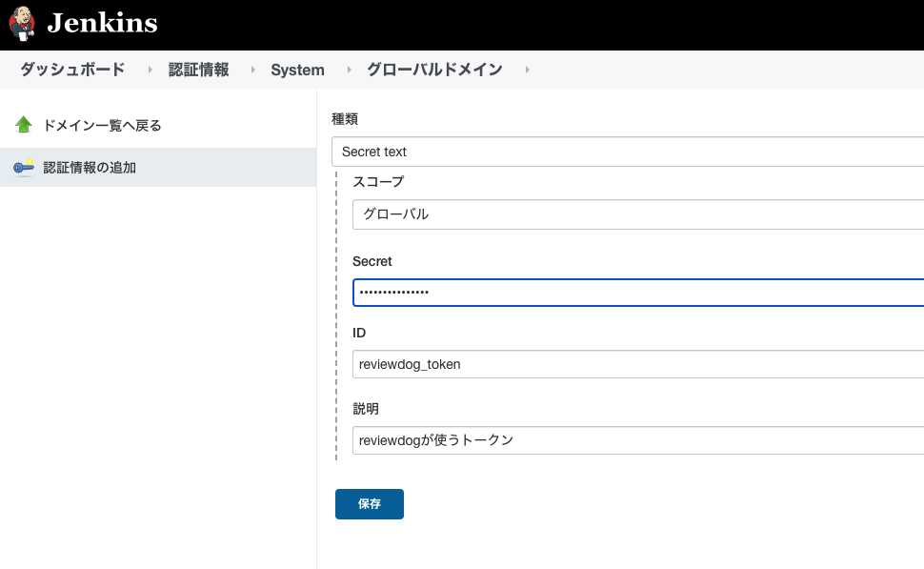Viewport: 924px width, 569px height.
Task: Click the key icon for adding credentials
Action: [x=24, y=168]
